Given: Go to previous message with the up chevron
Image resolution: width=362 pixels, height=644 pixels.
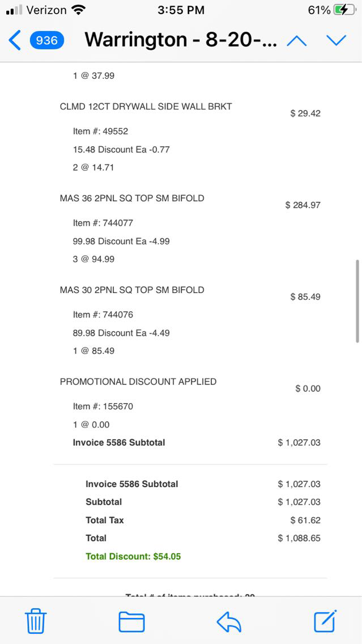Looking at the screenshot, I should [297, 41].
